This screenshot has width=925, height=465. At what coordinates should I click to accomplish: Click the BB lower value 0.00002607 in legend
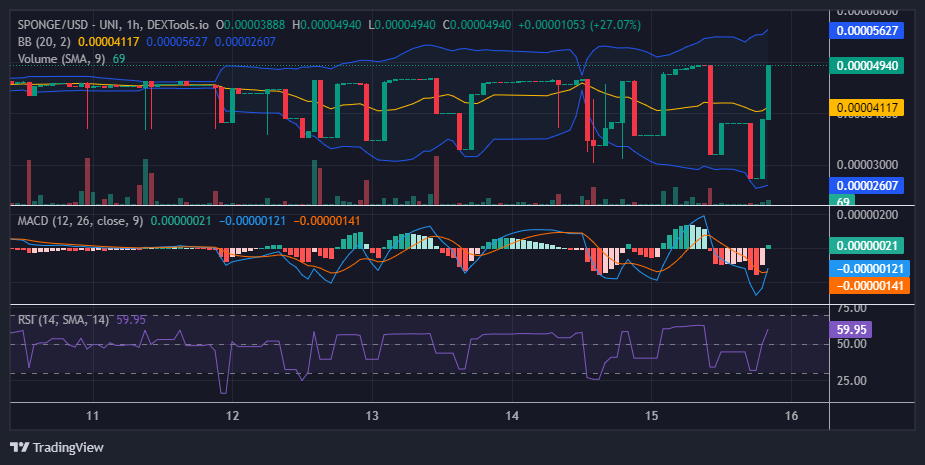245,42
